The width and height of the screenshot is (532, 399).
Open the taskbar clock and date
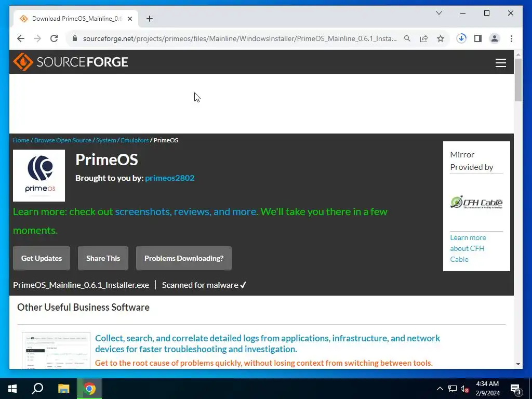point(487,389)
